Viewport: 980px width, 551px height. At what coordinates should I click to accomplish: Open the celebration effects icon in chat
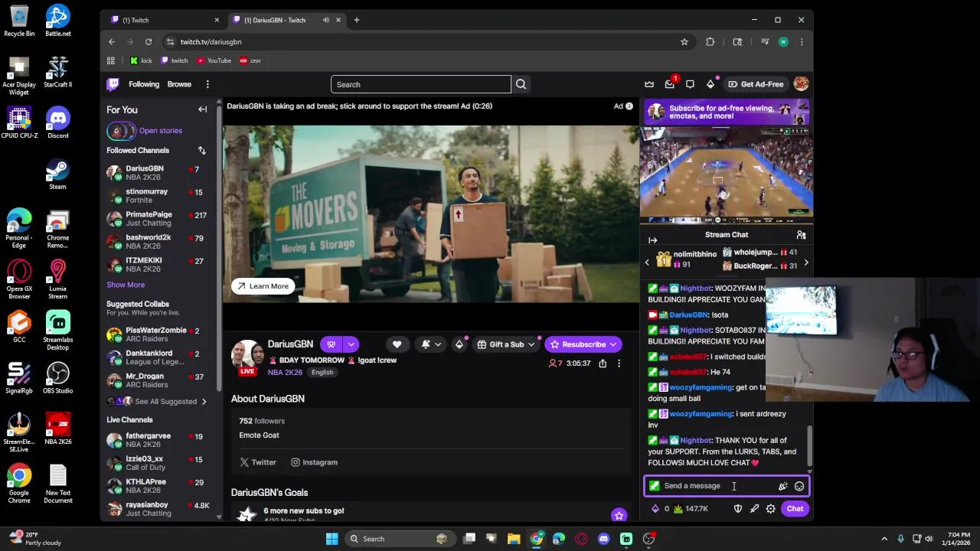pyautogui.click(x=782, y=486)
